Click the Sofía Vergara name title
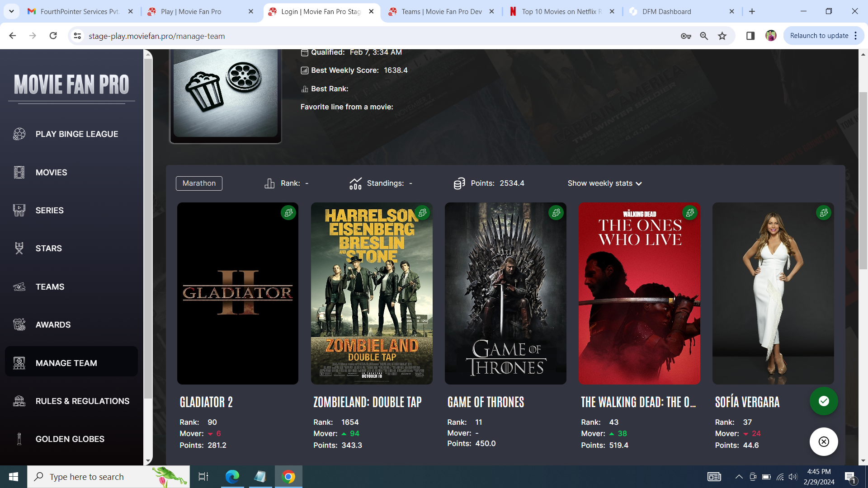The height and width of the screenshot is (488, 868). [x=747, y=402]
